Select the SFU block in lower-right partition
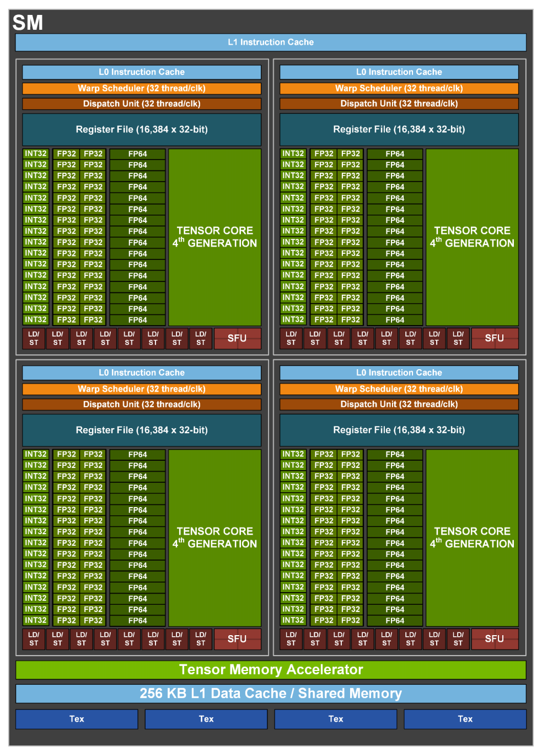Viewport: 542px width, 756px height. (x=495, y=639)
